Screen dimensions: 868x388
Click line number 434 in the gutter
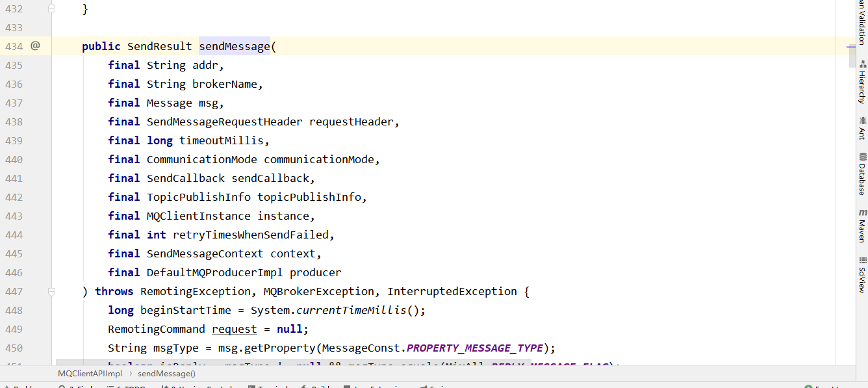tap(14, 46)
